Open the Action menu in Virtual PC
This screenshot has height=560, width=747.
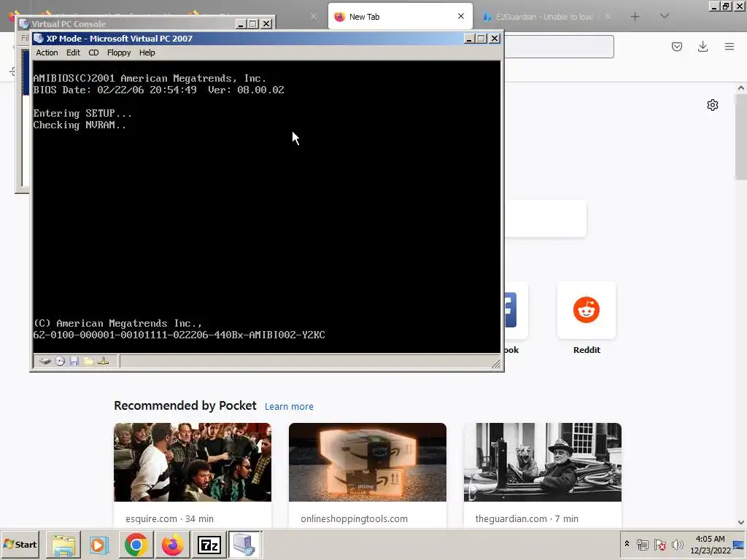pyautogui.click(x=47, y=52)
